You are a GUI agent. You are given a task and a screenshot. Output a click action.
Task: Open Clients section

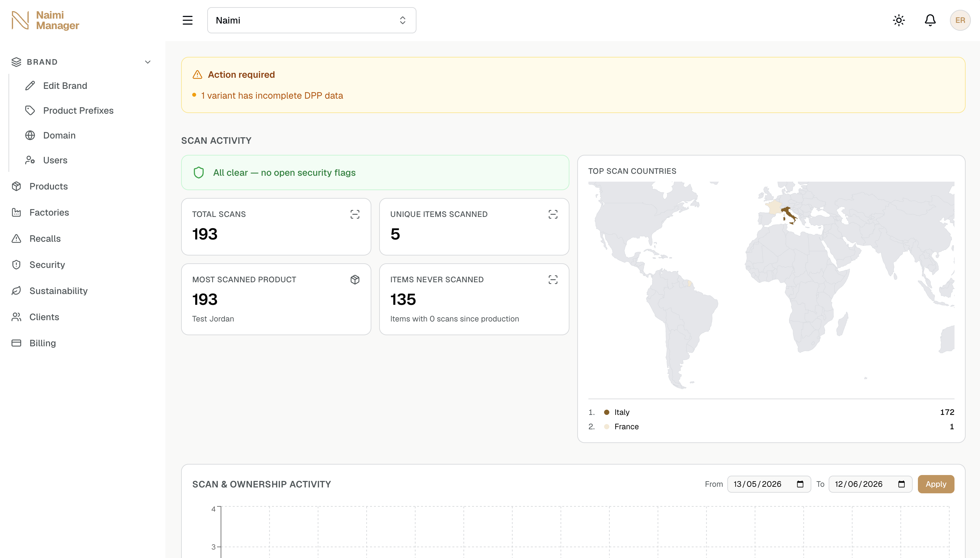point(44,317)
